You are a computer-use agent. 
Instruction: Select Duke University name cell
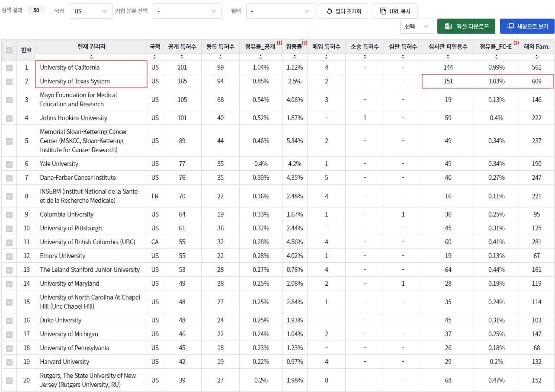tap(91, 320)
